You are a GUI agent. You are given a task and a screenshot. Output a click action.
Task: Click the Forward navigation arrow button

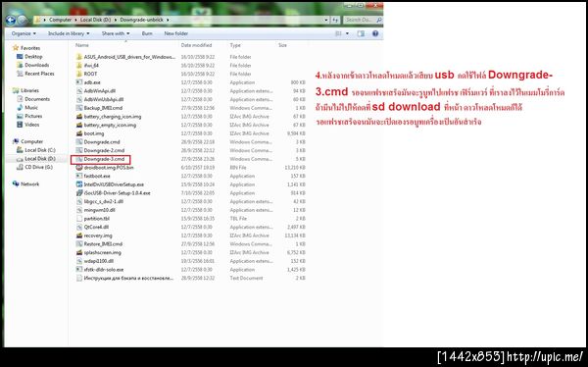pyautogui.click(x=22, y=20)
